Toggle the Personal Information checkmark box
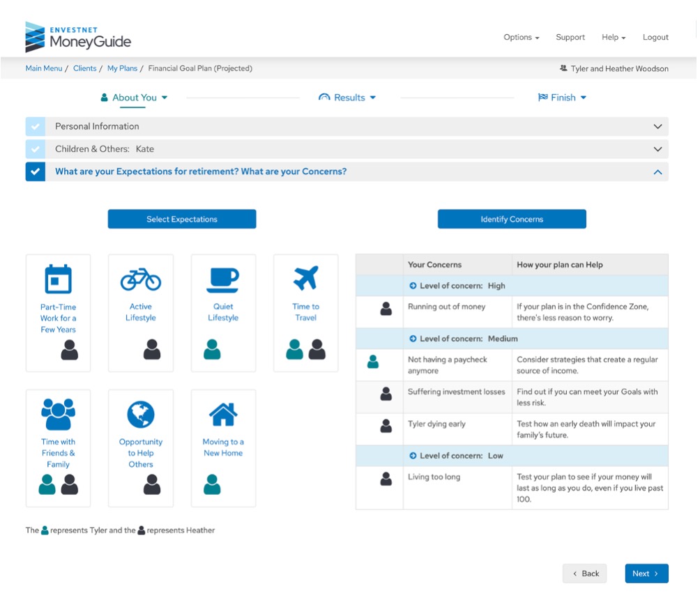 click(36, 126)
